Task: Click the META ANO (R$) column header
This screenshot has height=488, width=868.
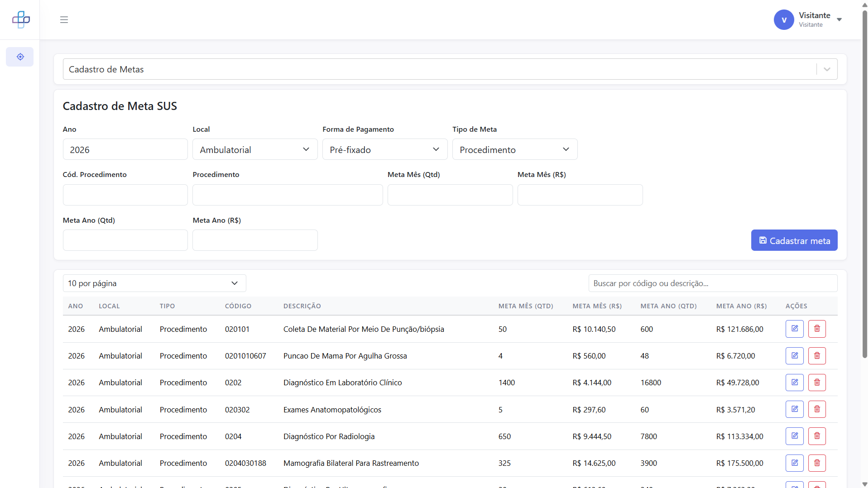Action: point(741,306)
